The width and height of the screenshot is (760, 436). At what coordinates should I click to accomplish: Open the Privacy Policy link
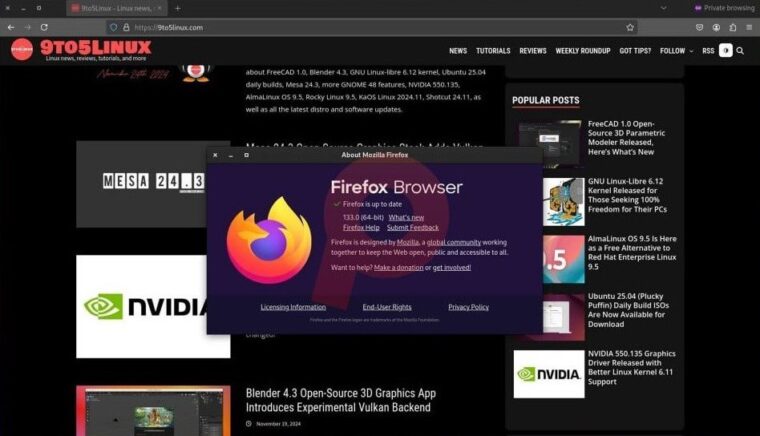(468, 307)
